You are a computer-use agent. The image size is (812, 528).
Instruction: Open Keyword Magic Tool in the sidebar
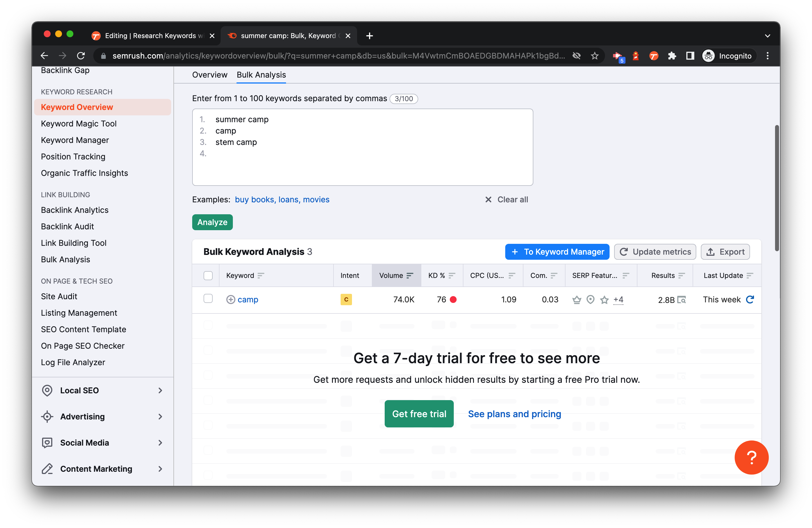click(x=78, y=123)
